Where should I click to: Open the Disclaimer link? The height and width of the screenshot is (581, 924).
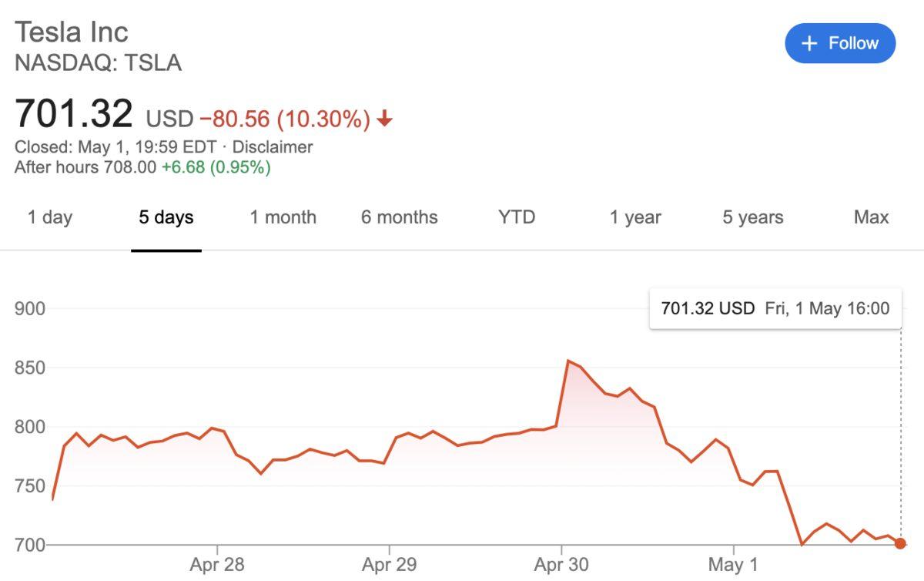[273, 147]
